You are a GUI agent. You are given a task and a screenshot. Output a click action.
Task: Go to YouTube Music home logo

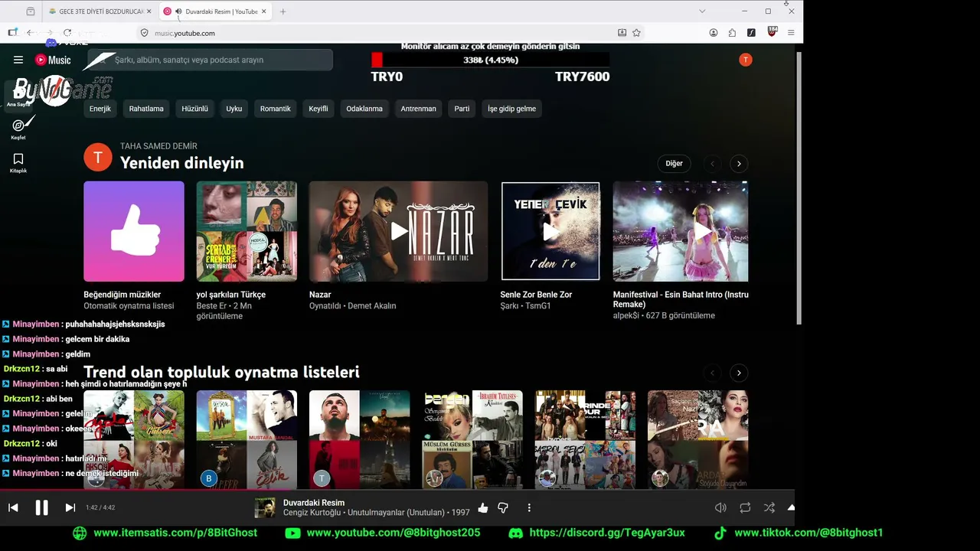click(53, 60)
